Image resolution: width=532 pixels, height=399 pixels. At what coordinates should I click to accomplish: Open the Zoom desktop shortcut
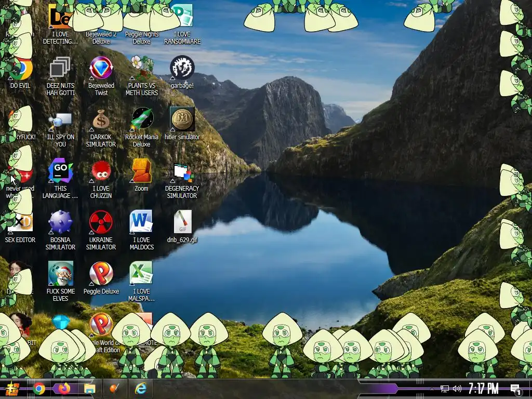pos(141,176)
